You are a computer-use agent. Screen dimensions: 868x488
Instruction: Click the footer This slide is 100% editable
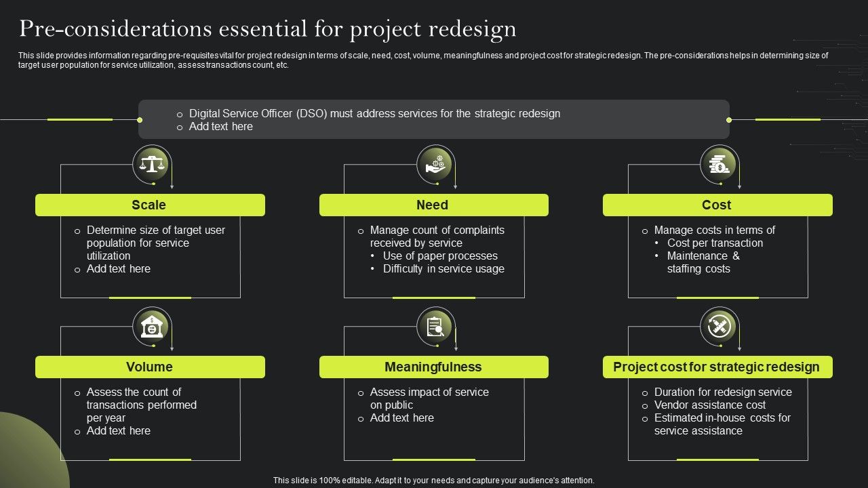(x=434, y=481)
